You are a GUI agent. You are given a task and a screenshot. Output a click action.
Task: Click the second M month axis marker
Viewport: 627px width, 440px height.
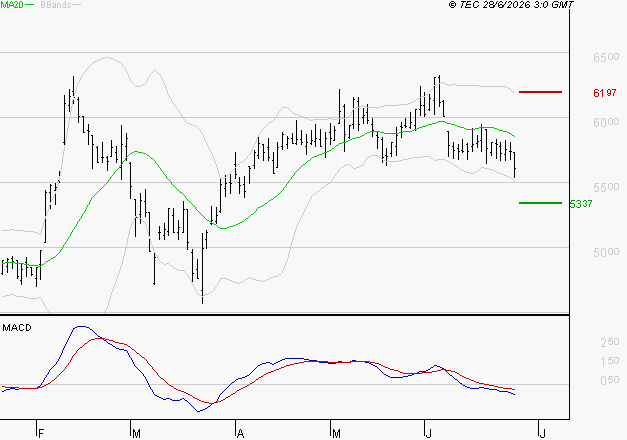click(x=336, y=434)
